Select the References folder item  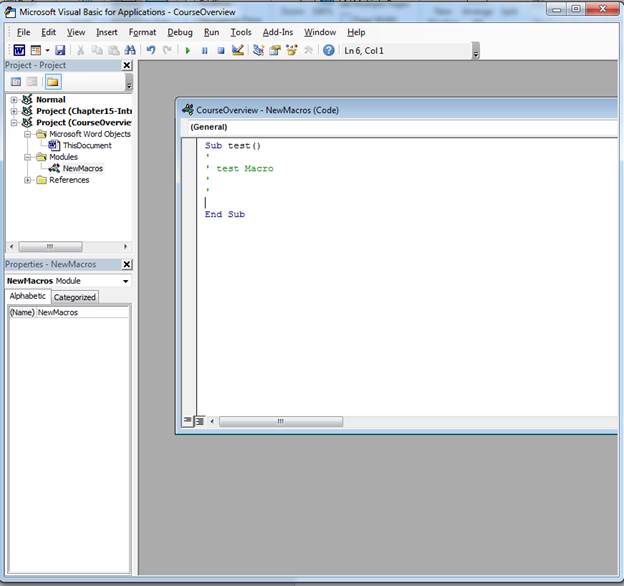[x=69, y=180]
